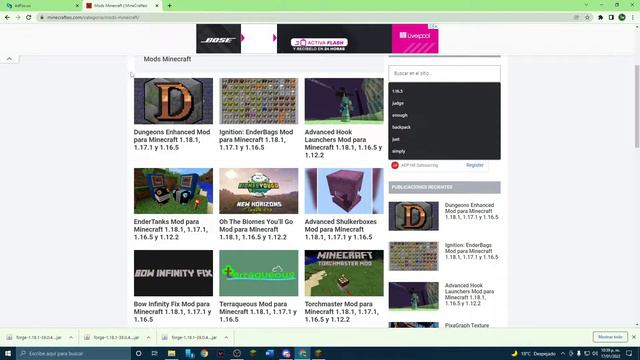Open Torchmaster Mod thumbnail
This screenshot has width=640, height=360.
point(344,273)
